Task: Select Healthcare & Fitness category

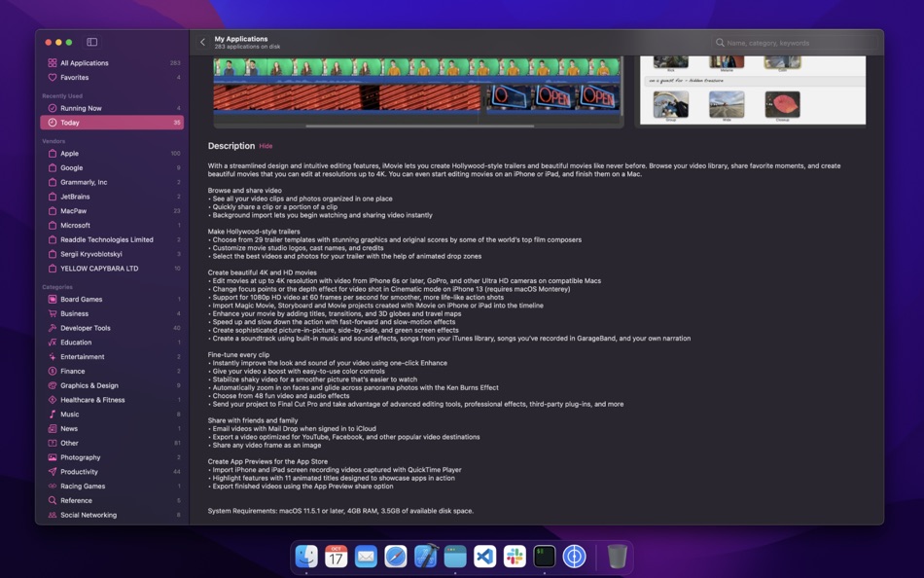Action: 112,400
